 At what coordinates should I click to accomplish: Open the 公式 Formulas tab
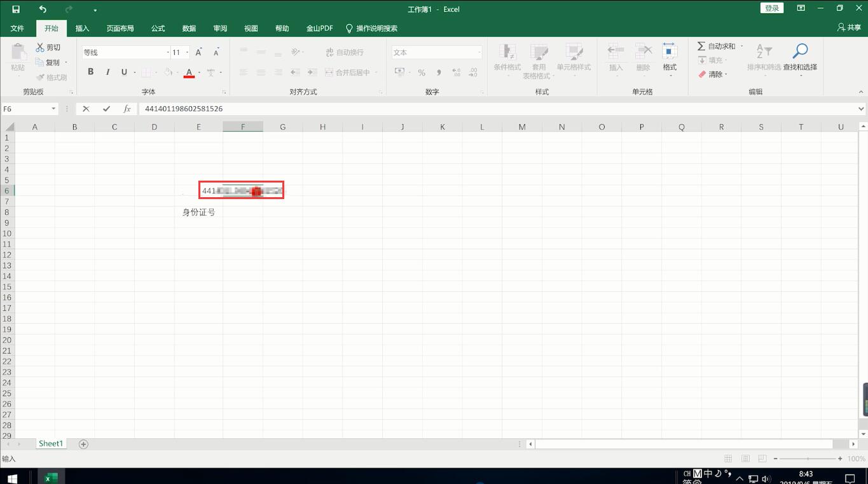click(158, 28)
